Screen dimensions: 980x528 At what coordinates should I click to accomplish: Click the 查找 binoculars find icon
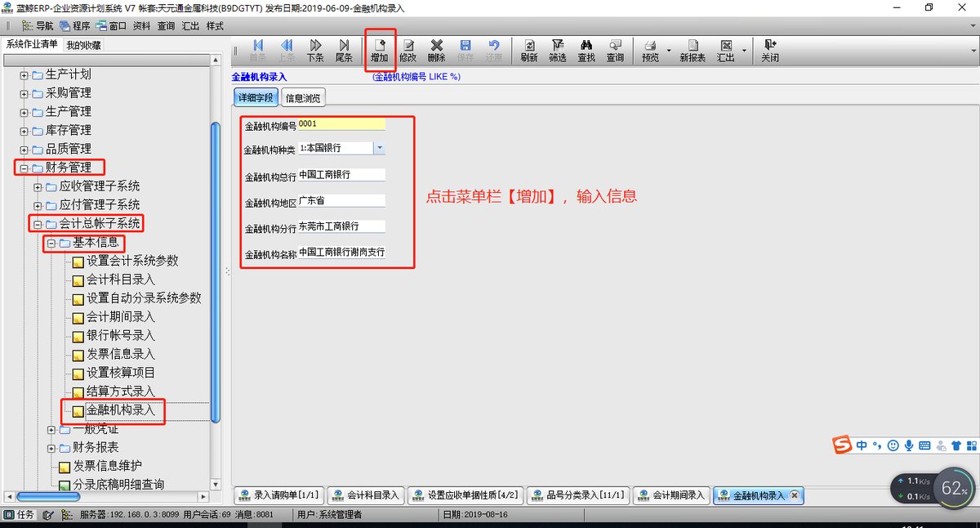coord(586,51)
